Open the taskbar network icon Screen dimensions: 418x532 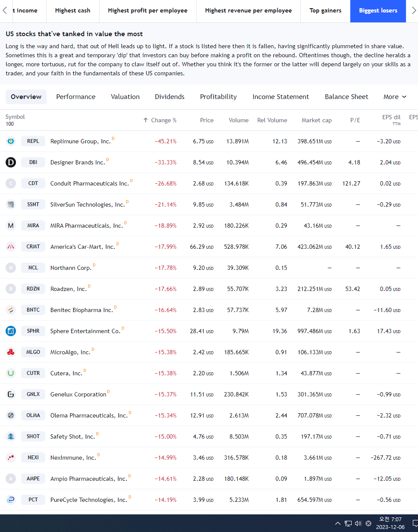point(348,523)
